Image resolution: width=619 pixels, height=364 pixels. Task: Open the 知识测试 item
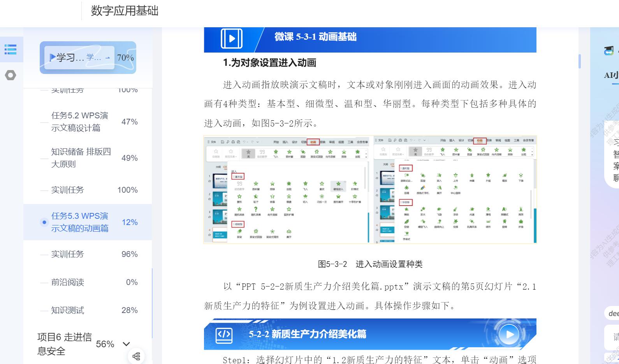coord(68,310)
